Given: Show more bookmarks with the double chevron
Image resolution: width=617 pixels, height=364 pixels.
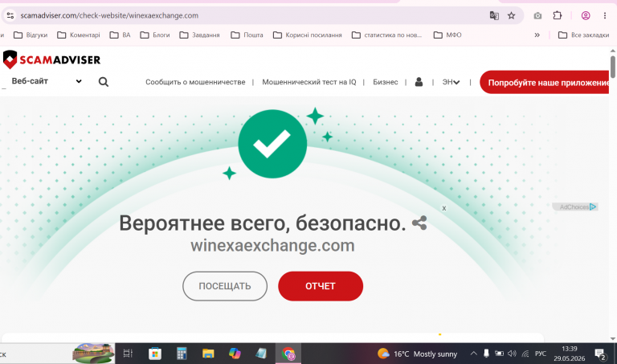Looking at the screenshot, I should [x=537, y=35].
